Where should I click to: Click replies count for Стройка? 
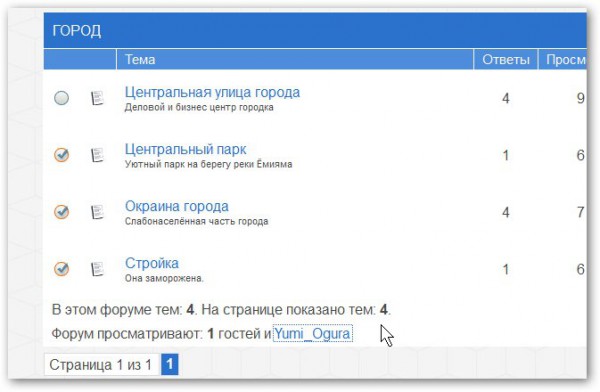tap(505, 270)
